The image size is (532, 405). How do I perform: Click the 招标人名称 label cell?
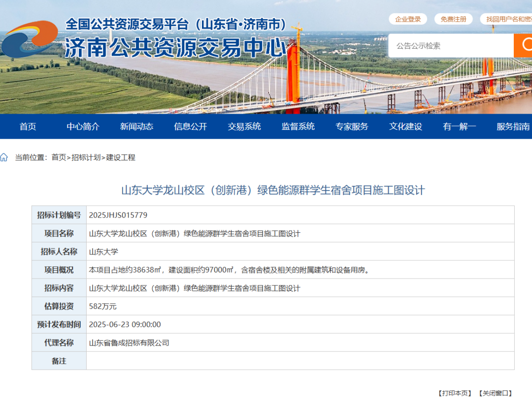pos(59,251)
